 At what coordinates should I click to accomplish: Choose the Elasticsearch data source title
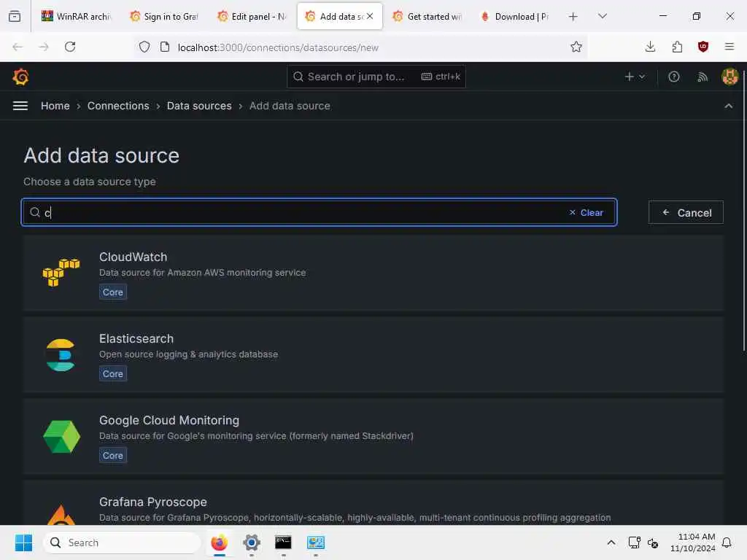(136, 338)
